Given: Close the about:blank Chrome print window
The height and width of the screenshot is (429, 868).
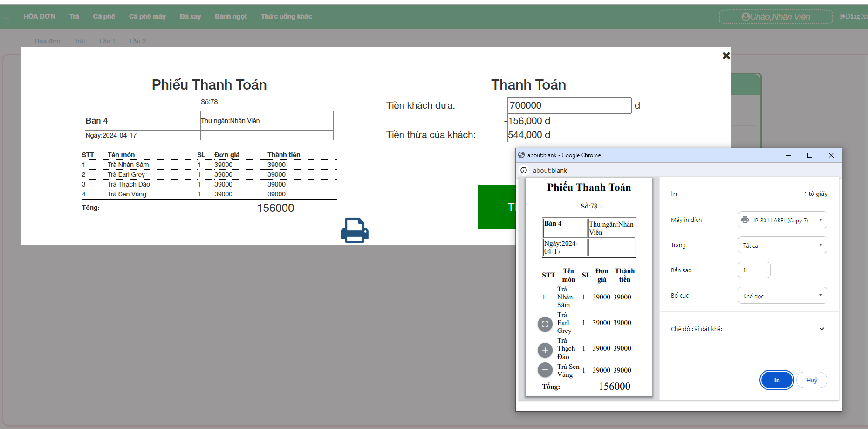Looking at the screenshot, I should tap(831, 155).
